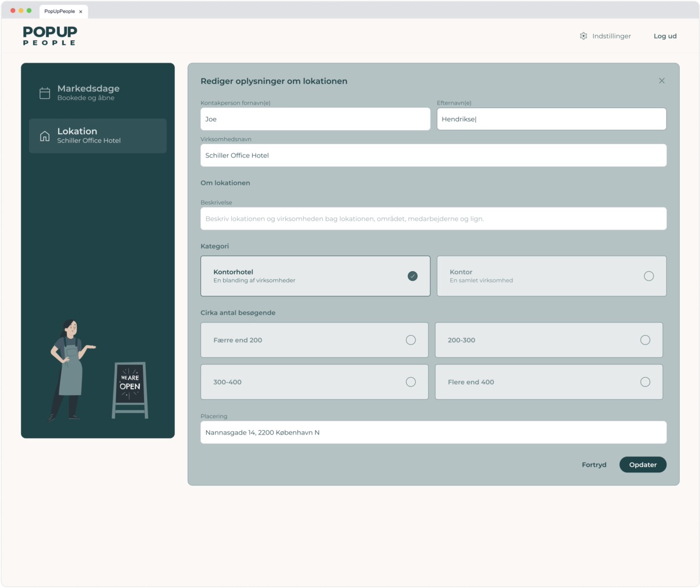Click the open-sign illustration in the sidebar
Screen dimensions: 700x588
pos(130,389)
